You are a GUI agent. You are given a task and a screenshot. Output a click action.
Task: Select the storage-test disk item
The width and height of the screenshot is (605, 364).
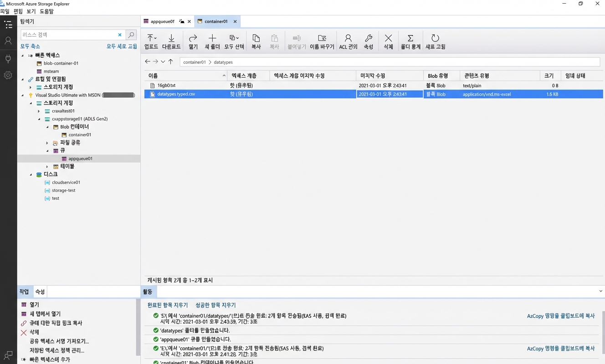(64, 190)
